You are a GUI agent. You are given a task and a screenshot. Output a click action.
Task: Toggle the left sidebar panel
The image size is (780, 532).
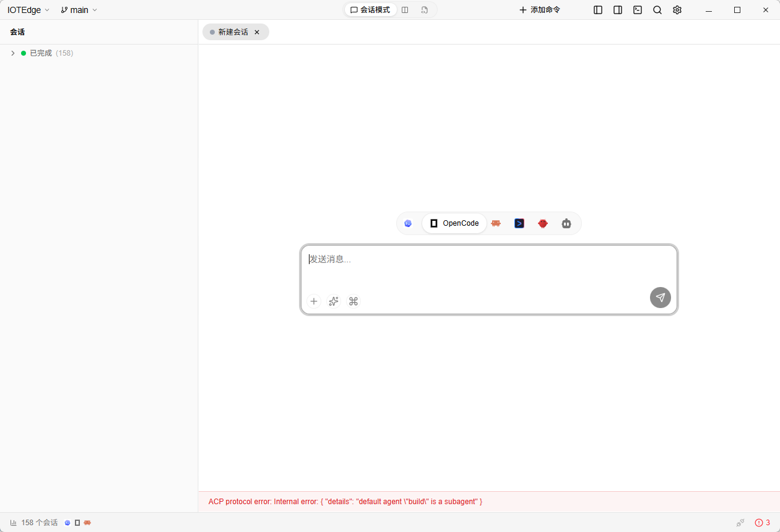pos(598,10)
